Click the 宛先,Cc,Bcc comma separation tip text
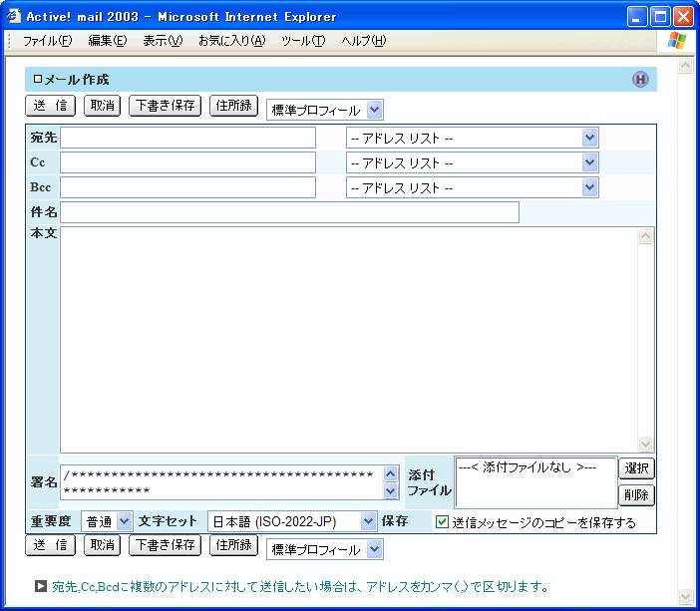This screenshot has height=611, width=700. [x=300, y=586]
